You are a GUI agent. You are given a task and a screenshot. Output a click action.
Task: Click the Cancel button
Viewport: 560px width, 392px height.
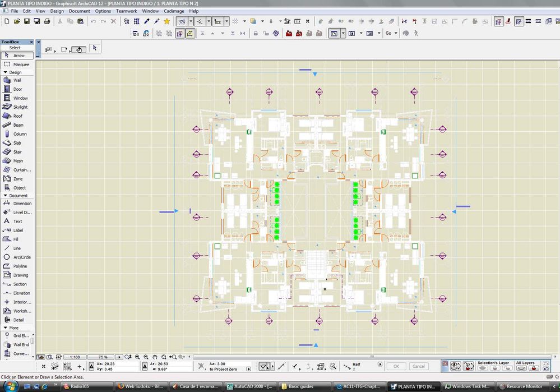418,366
